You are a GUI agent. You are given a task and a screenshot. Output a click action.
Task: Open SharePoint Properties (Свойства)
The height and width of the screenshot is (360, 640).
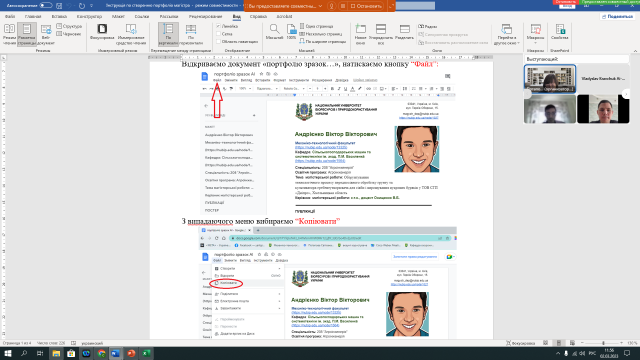pos(560,32)
